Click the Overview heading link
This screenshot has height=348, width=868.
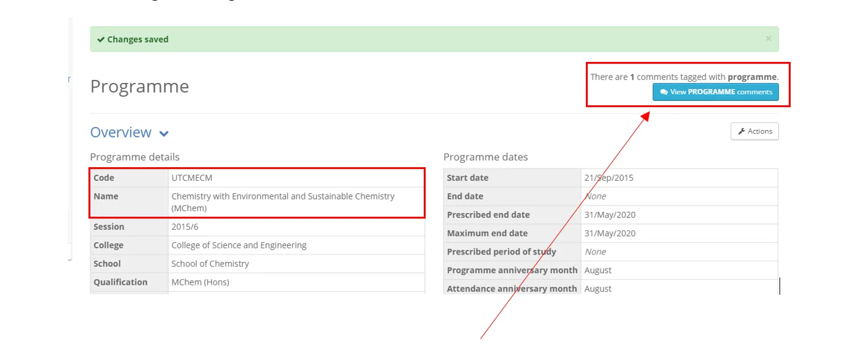click(x=121, y=133)
